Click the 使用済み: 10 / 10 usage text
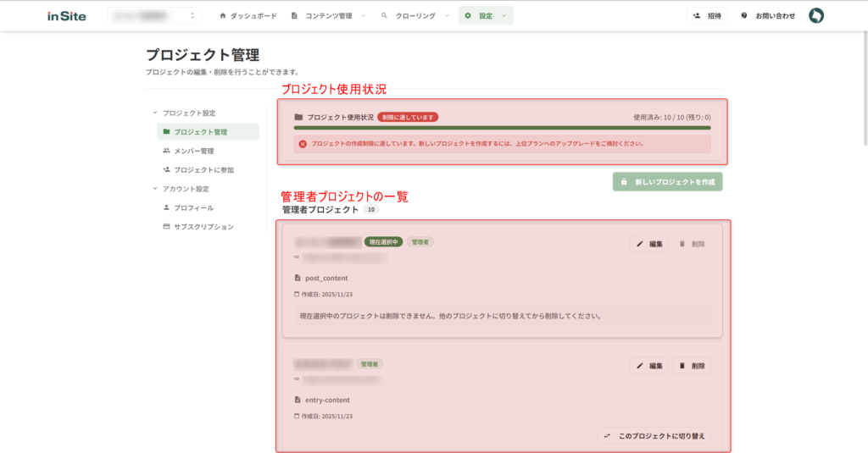 coord(672,117)
